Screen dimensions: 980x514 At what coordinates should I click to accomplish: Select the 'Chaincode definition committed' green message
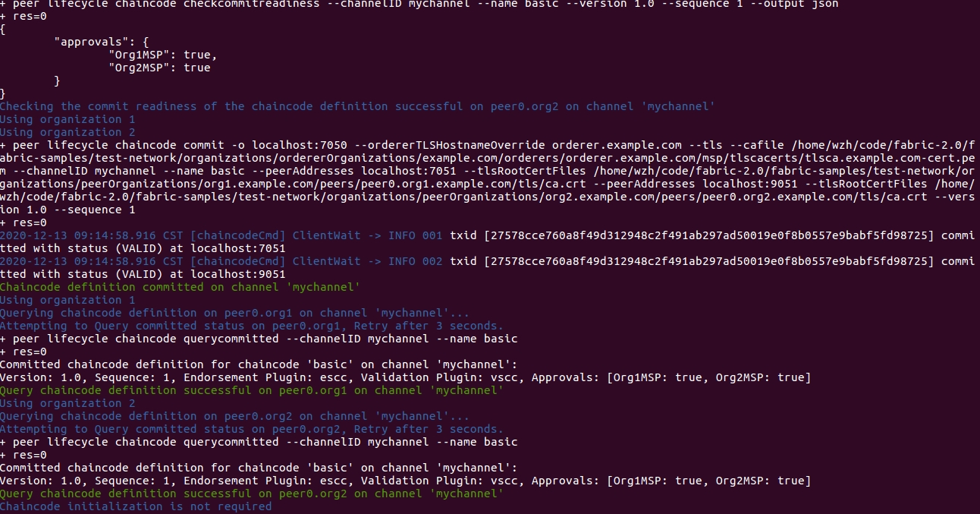pyautogui.click(x=178, y=287)
